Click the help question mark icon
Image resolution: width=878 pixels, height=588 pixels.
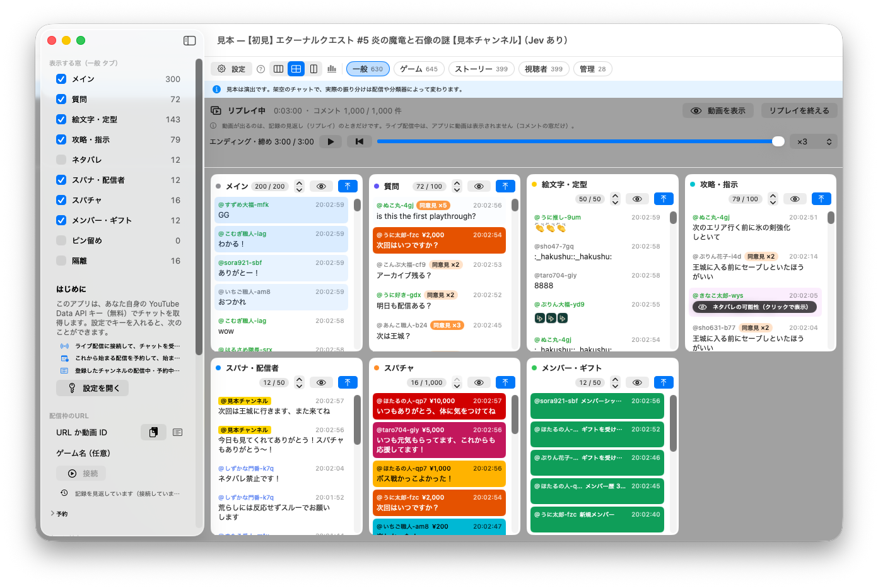pos(260,69)
